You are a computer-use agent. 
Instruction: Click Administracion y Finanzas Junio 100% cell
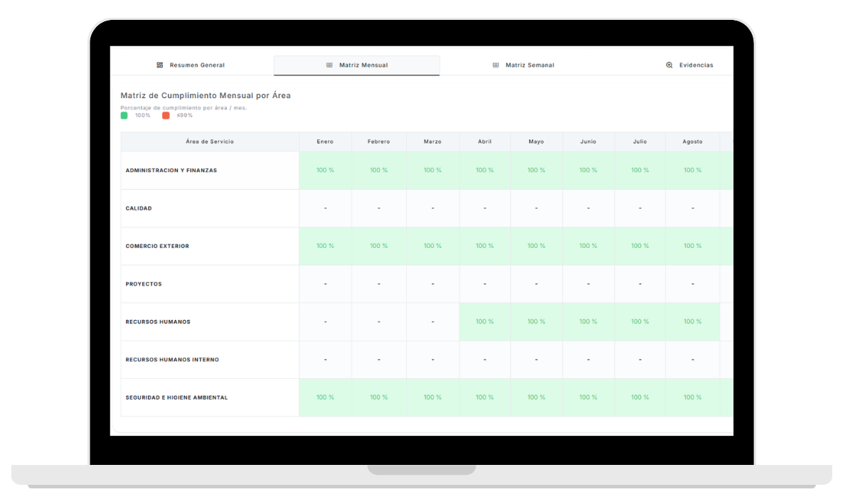coord(588,171)
